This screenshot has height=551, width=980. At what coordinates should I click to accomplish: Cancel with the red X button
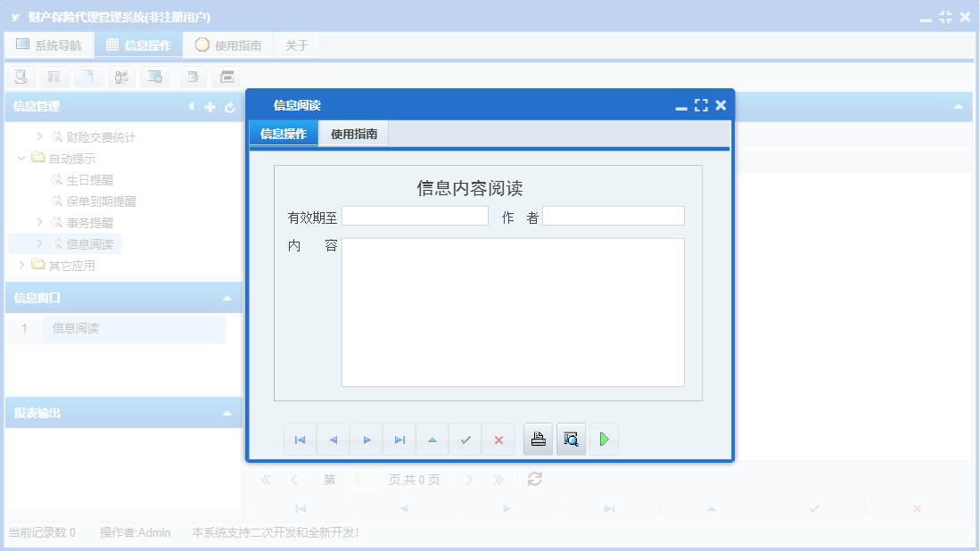(498, 439)
